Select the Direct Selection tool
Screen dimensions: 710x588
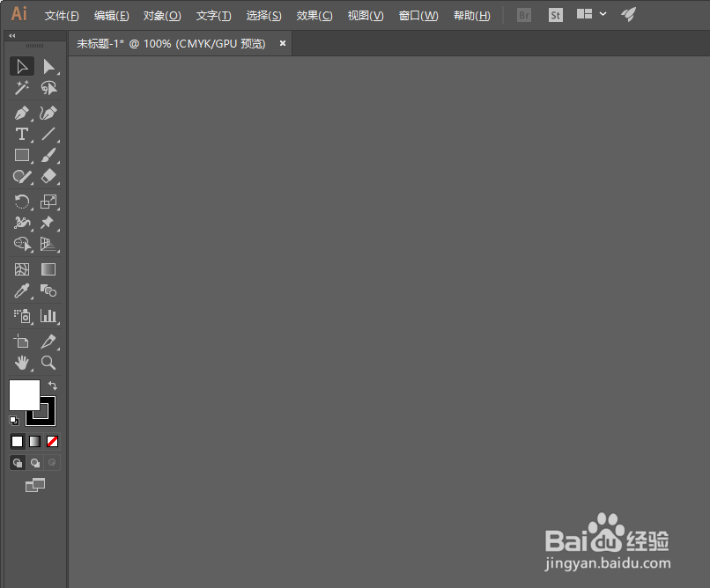click(48, 67)
